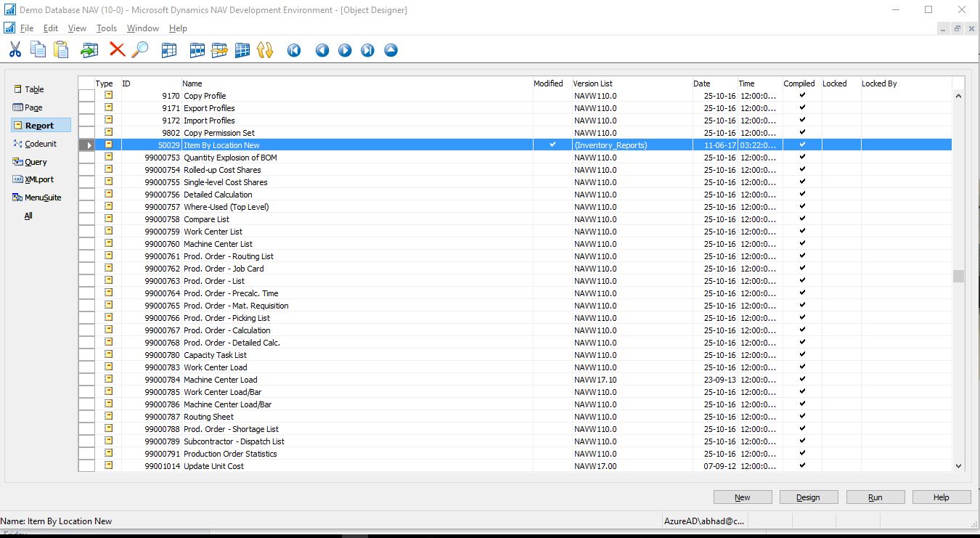
Task: Open Find using the magnifier icon
Action: [140, 49]
